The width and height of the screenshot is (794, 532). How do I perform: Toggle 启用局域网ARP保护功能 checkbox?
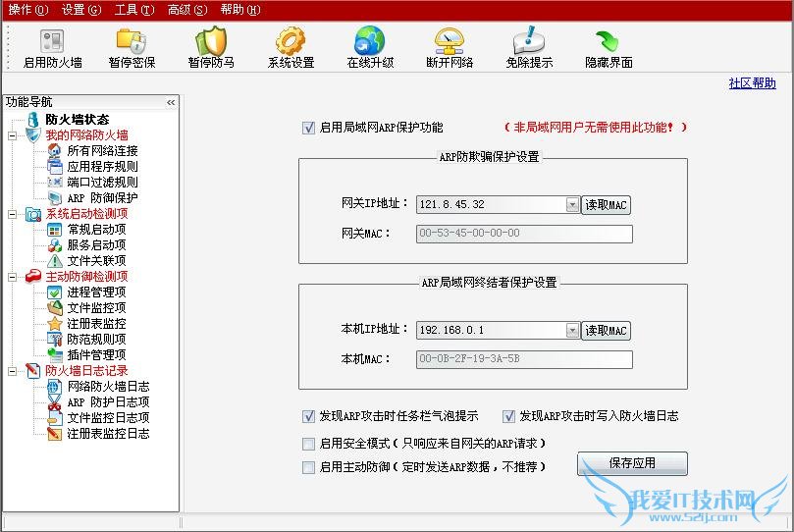[x=308, y=128]
